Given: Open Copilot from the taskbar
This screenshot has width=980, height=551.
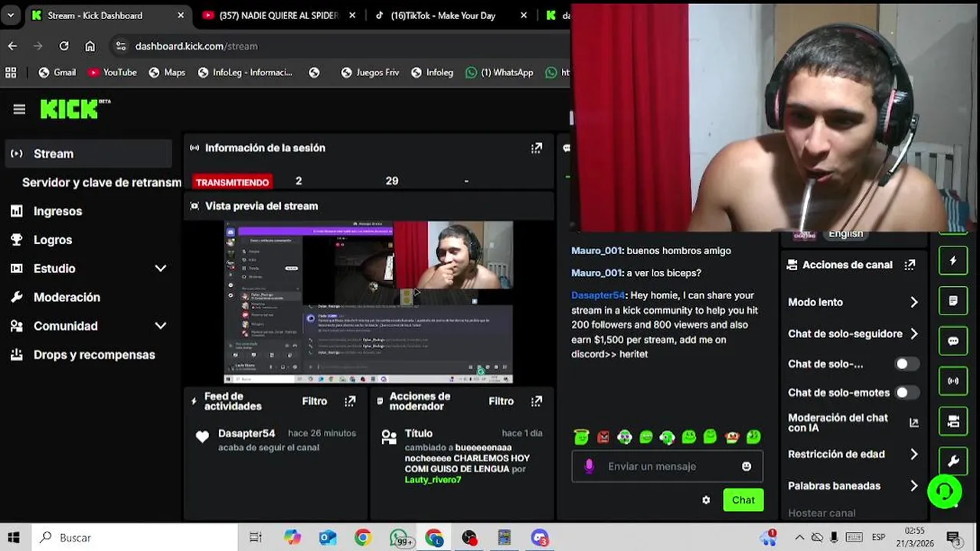Looking at the screenshot, I should [292, 538].
